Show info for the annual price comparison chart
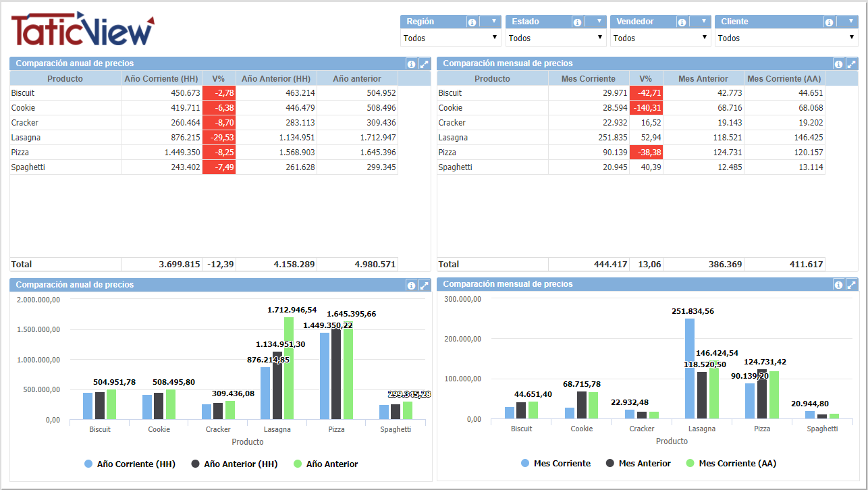This screenshot has height=490, width=868. pos(411,285)
